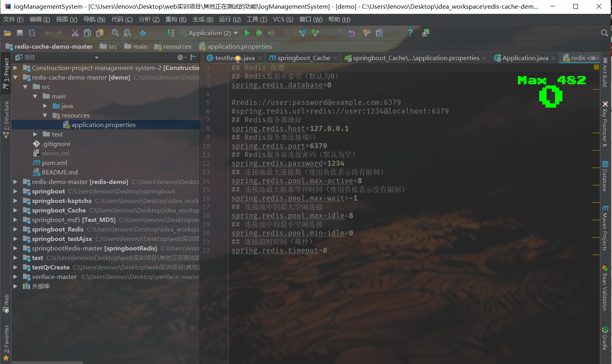Close the Application.java tab
The width and height of the screenshot is (612, 364).
click(x=553, y=58)
